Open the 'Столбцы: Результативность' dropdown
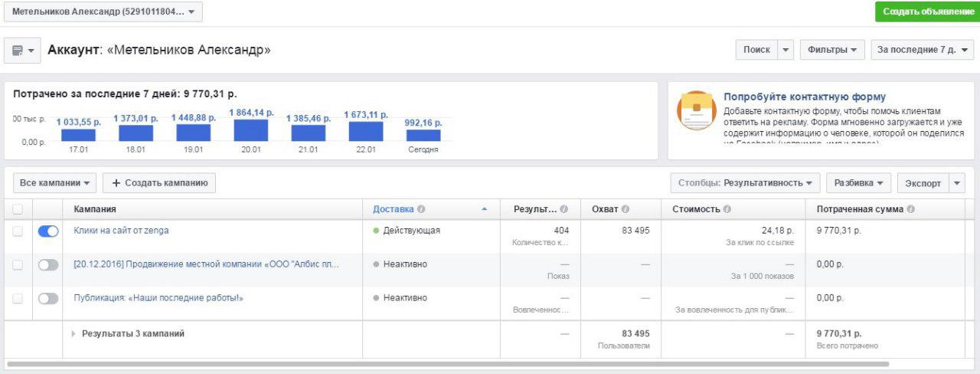The image size is (980, 374). 745,183
